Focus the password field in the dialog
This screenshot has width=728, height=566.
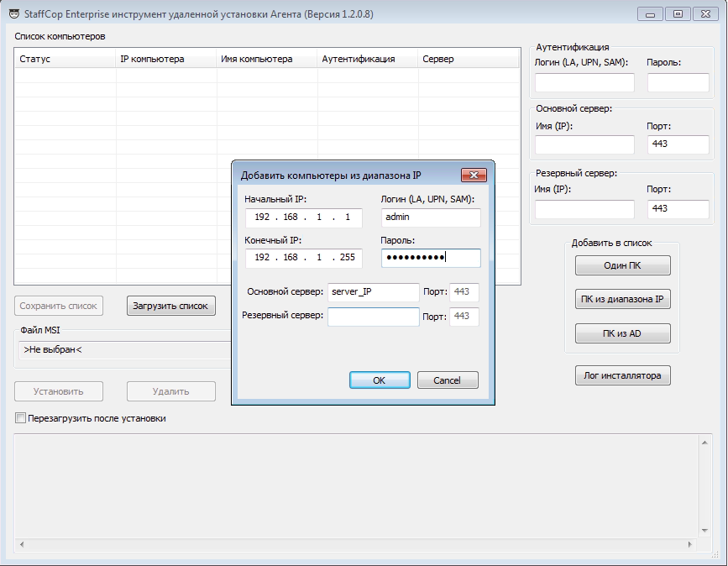click(430, 258)
